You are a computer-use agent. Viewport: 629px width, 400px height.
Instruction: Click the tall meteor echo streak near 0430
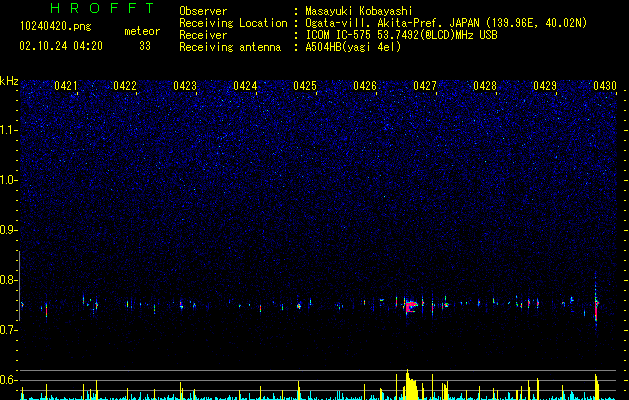point(596,300)
